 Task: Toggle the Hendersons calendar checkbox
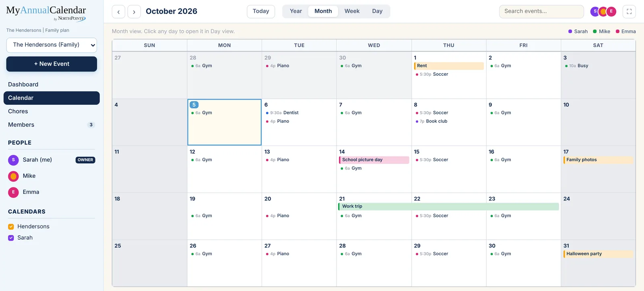(11, 227)
